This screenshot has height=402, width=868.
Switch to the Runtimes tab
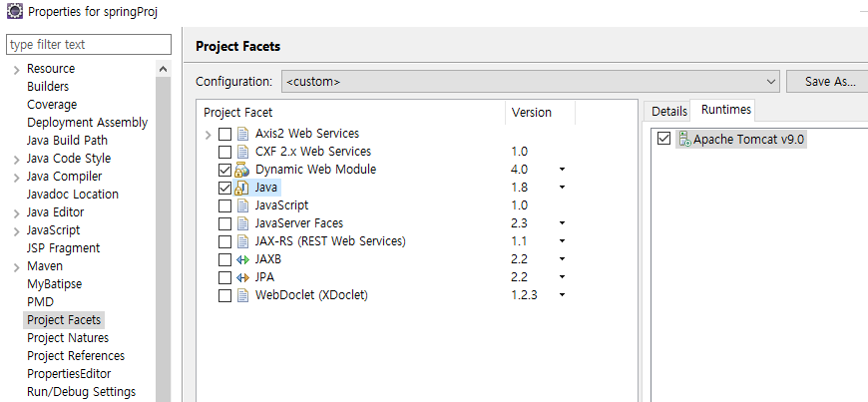tap(725, 110)
